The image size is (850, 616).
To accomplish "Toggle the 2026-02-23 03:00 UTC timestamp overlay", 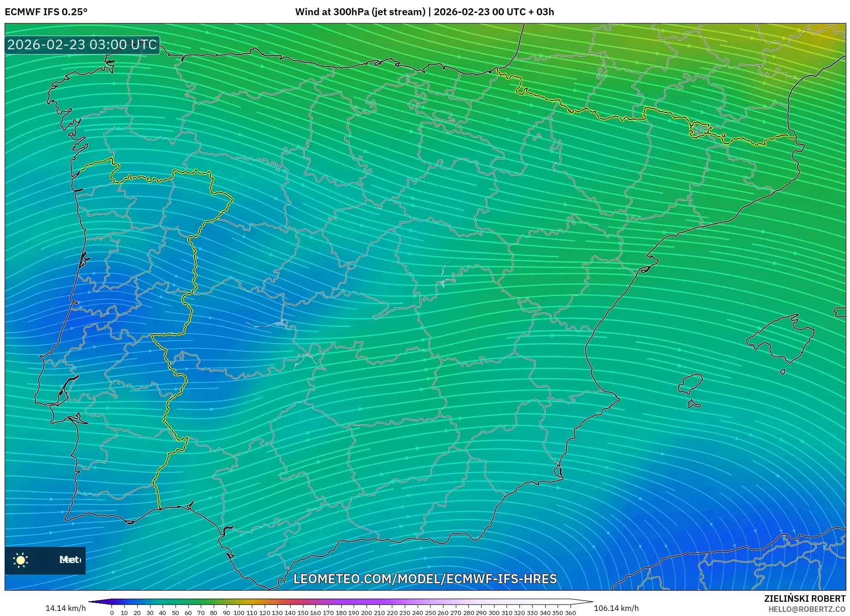I will (x=82, y=45).
